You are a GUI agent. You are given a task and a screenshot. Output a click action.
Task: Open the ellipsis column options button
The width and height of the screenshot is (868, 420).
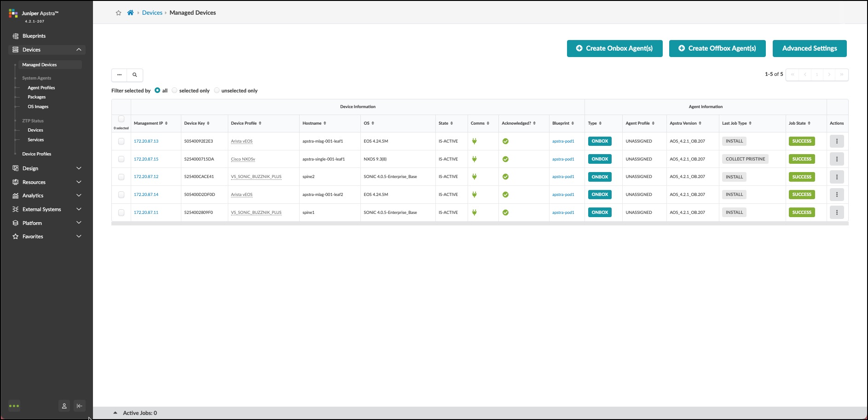(x=119, y=75)
